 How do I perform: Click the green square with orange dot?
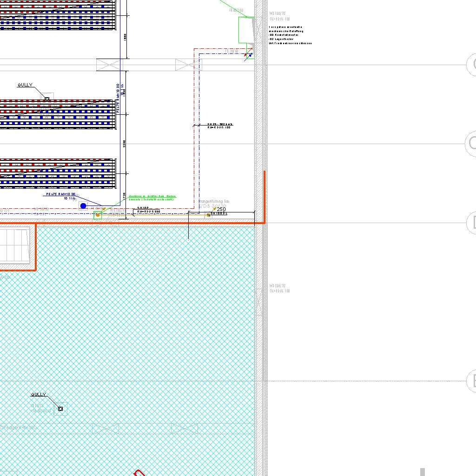(x=98, y=215)
